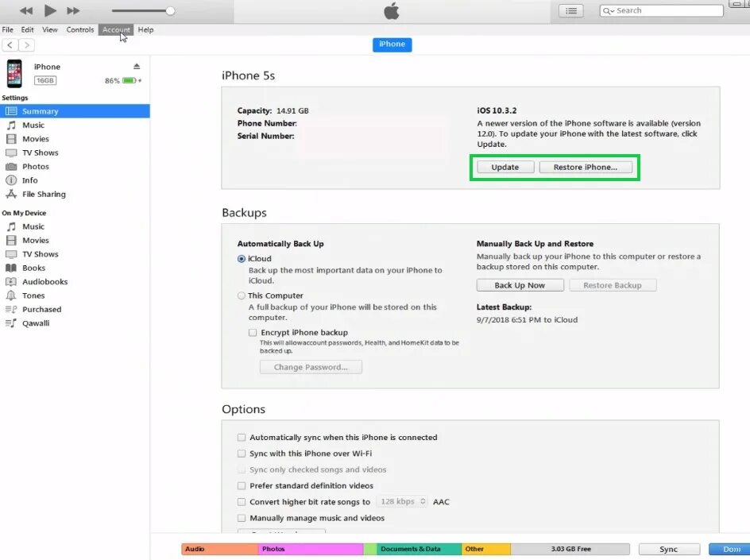Screen dimensions: 750x560
Task: Click the Documents & Data storage segment
Action: pyautogui.click(x=419, y=549)
